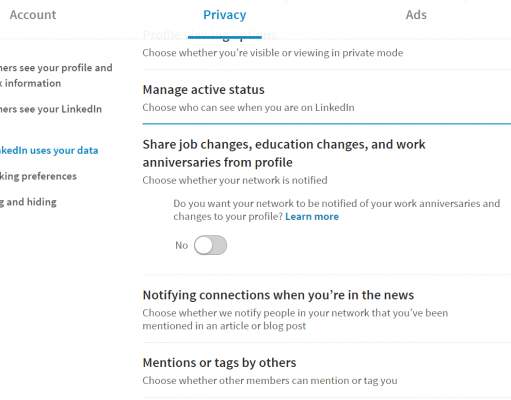Open the Profile viewing options description
This screenshot has height=400, width=511.
[x=273, y=53]
